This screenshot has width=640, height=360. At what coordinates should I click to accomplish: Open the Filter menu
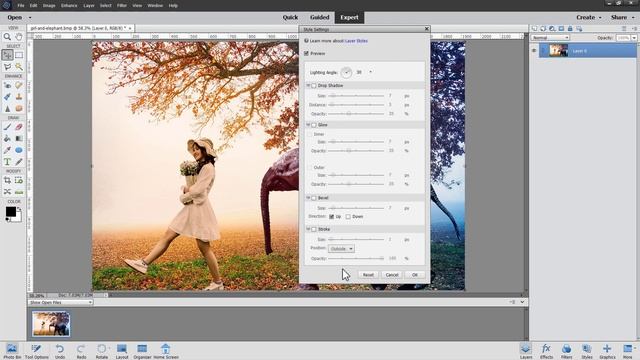tap(122, 6)
